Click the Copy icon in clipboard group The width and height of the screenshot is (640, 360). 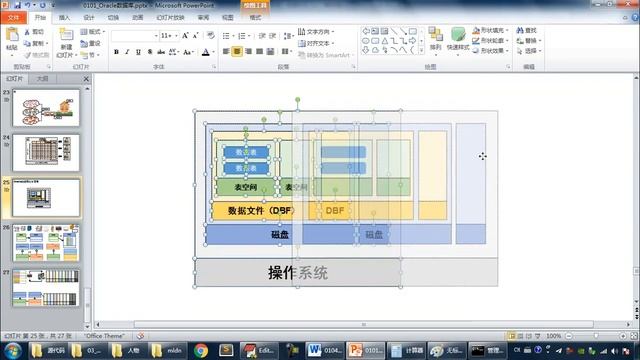point(27,43)
